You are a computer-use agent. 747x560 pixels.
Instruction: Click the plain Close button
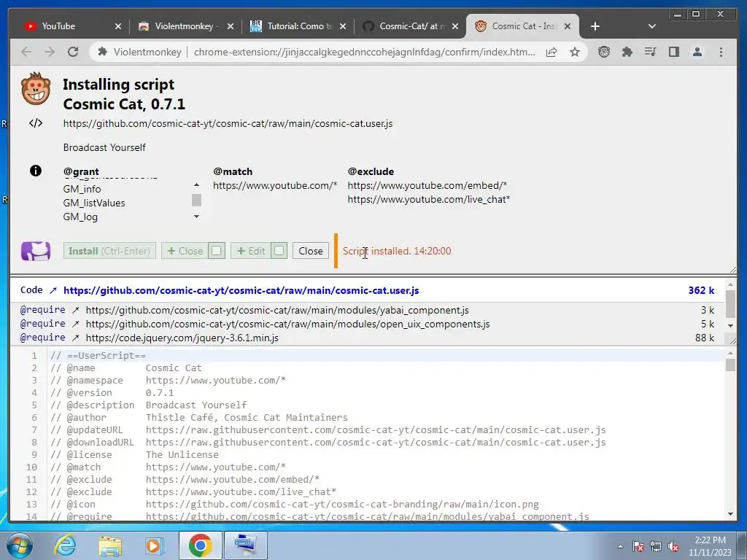311,251
